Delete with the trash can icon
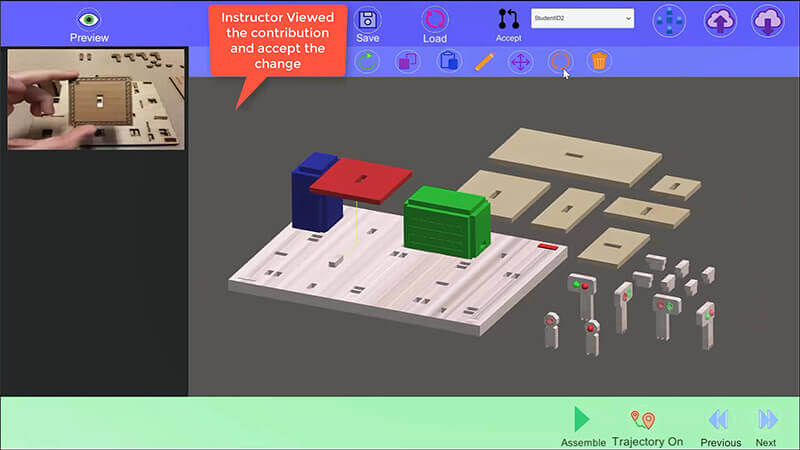The height and width of the screenshot is (450, 800). (x=598, y=61)
